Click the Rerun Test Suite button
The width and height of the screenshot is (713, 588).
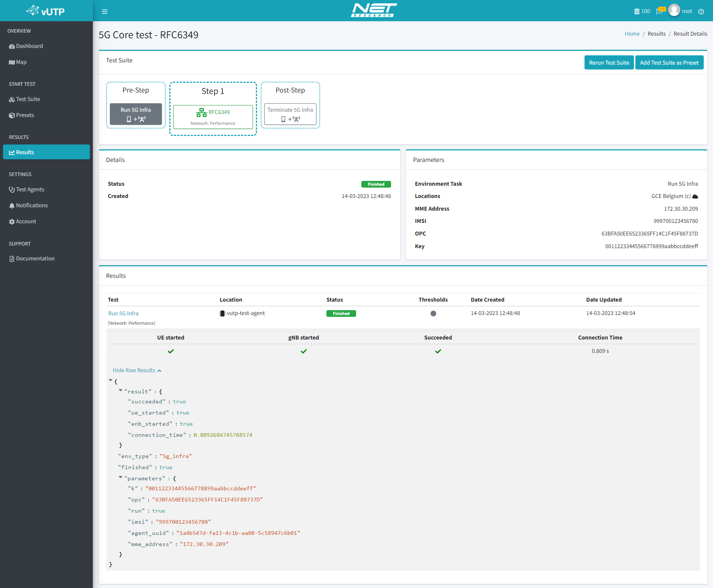609,62
